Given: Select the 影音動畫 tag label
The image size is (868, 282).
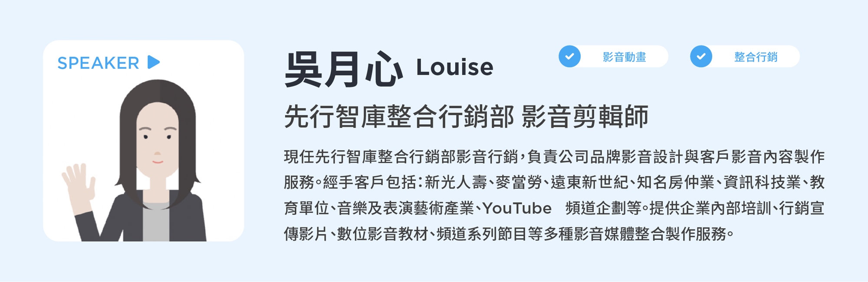Looking at the screenshot, I should (624, 57).
